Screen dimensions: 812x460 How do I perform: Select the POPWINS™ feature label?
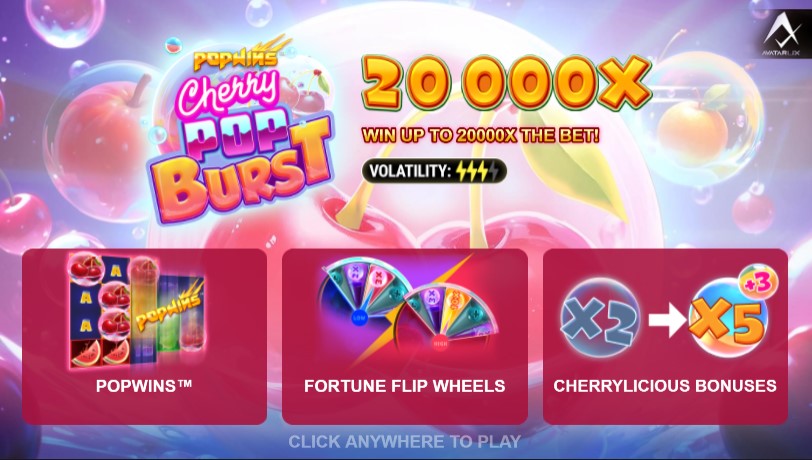click(x=144, y=385)
